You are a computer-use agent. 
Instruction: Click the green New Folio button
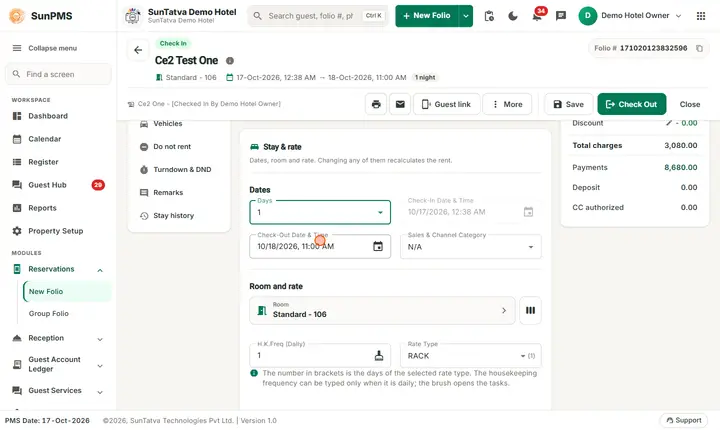[427, 16]
